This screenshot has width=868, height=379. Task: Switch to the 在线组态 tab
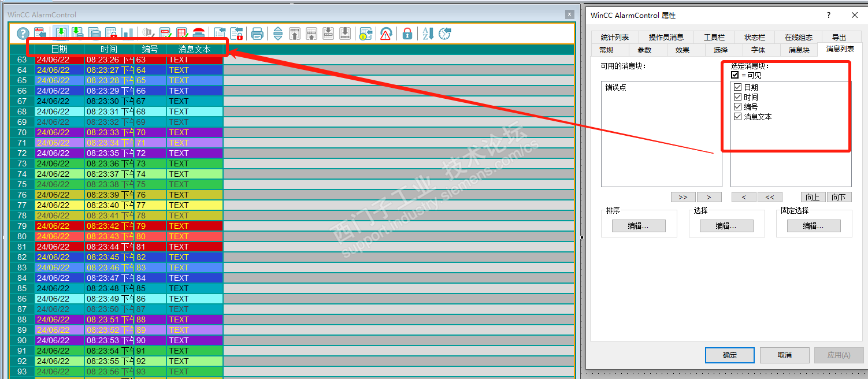pos(798,38)
